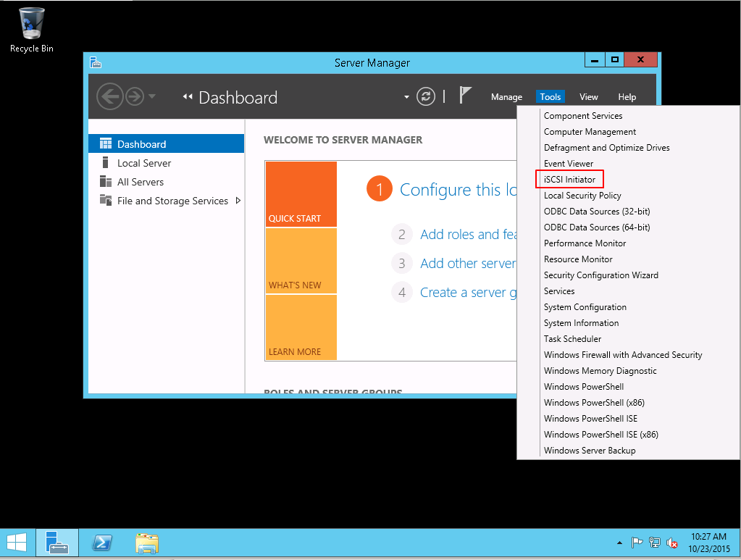
Task: Click the orange QUICK START tile
Action: click(301, 194)
